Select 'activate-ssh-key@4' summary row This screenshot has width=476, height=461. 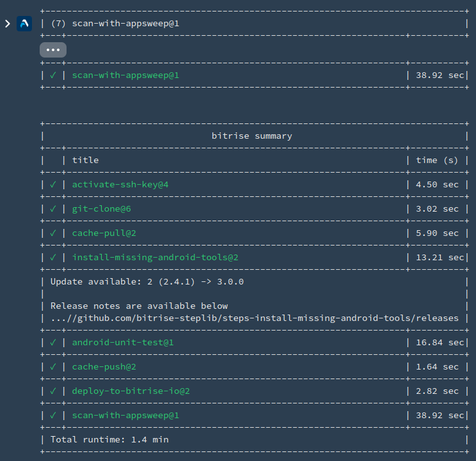pos(255,184)
